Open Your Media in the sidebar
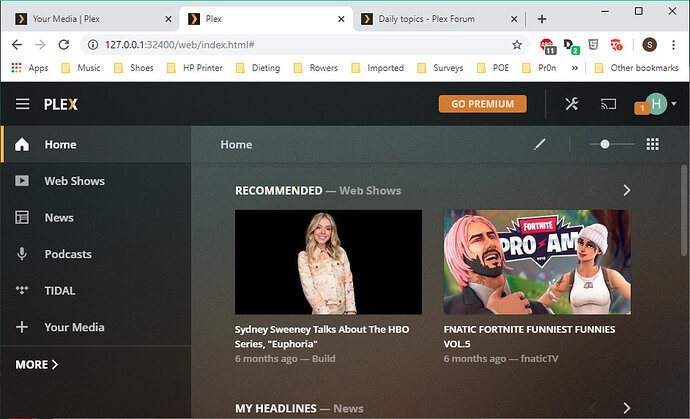The height and width of the screenshot is (419, 690). pos(96,327)
